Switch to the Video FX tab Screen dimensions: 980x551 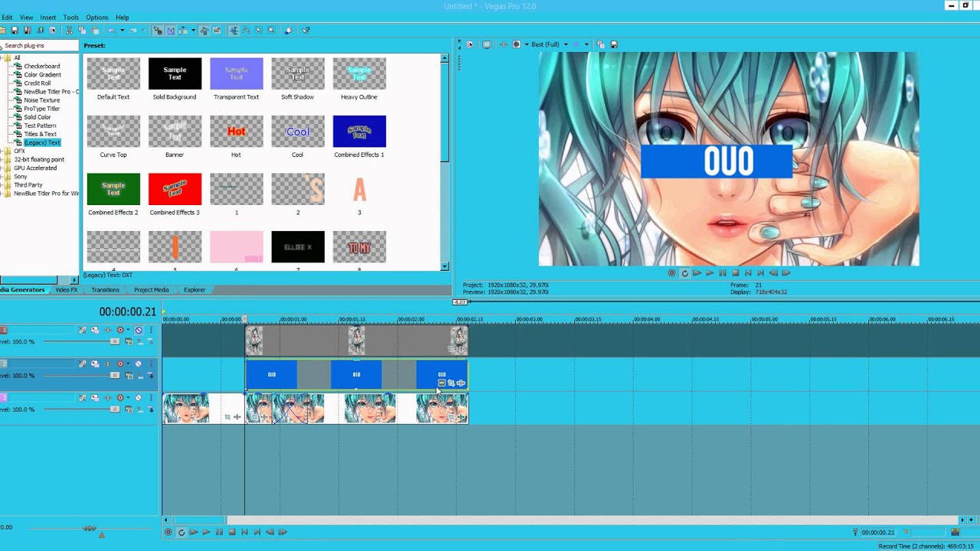(x=66, y=290)
